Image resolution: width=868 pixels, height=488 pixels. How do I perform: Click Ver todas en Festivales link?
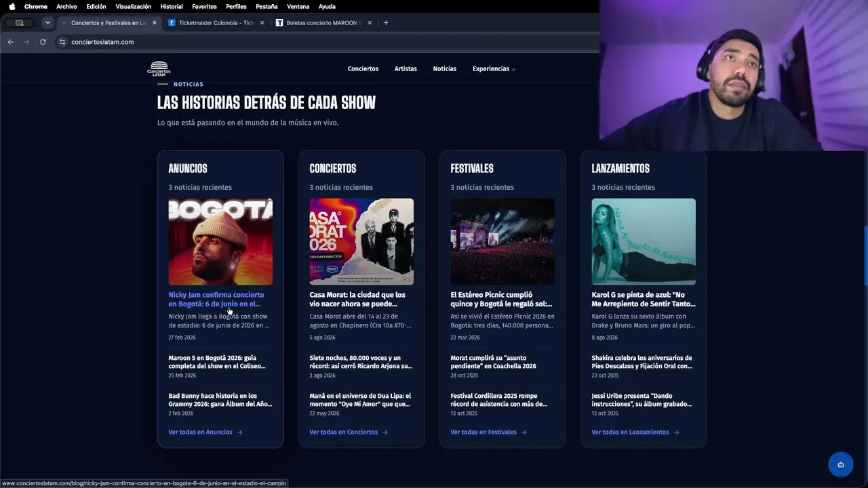[489, 432]
